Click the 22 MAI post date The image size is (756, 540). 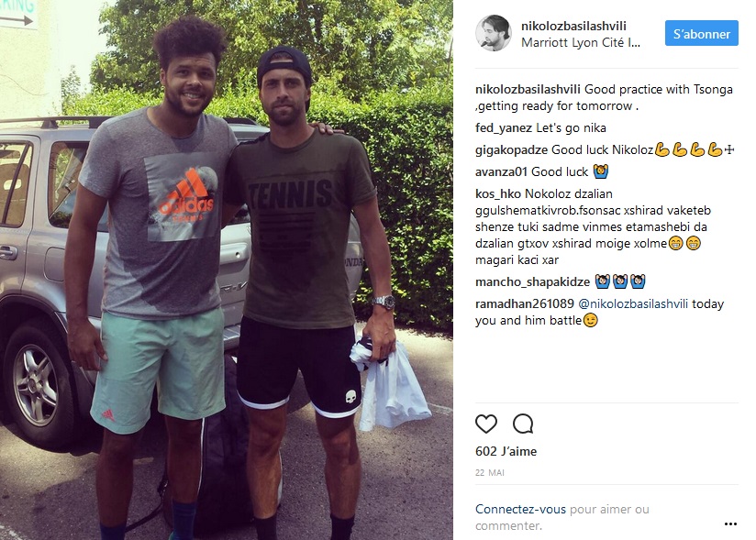490,472
